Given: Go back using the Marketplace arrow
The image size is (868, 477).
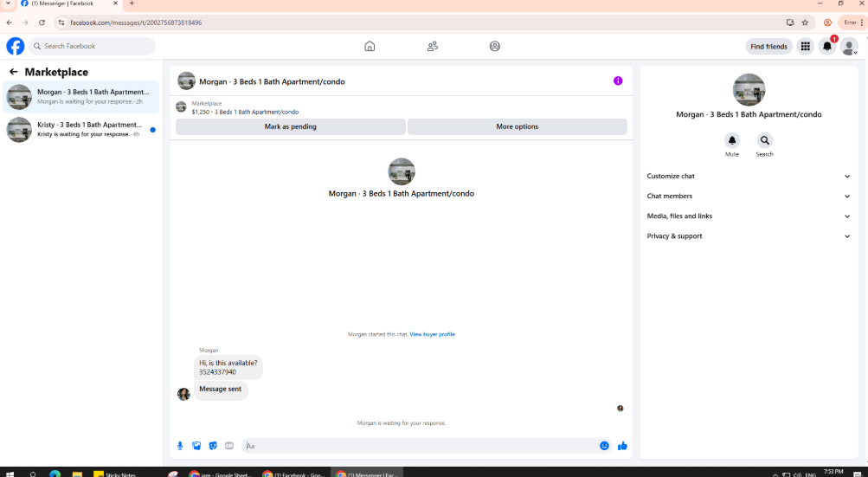Looking at the screenshot, I should [14, 72].
